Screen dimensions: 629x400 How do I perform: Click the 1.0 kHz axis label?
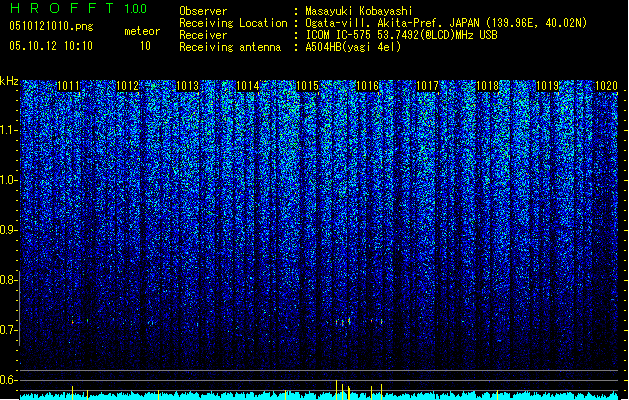(8, 180)
